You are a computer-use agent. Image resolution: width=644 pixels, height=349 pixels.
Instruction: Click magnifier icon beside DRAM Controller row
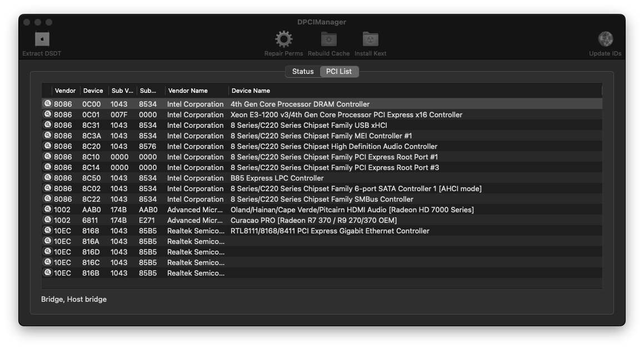click(48, 103)
